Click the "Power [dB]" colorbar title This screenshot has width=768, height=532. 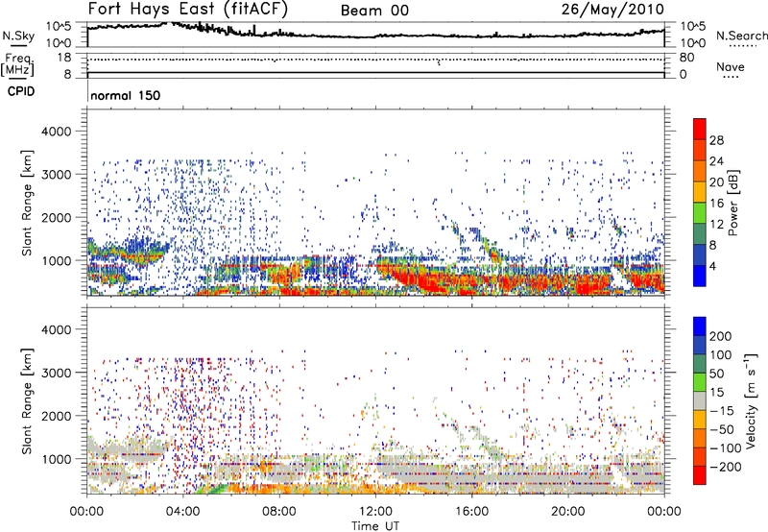tap(733, 203)
